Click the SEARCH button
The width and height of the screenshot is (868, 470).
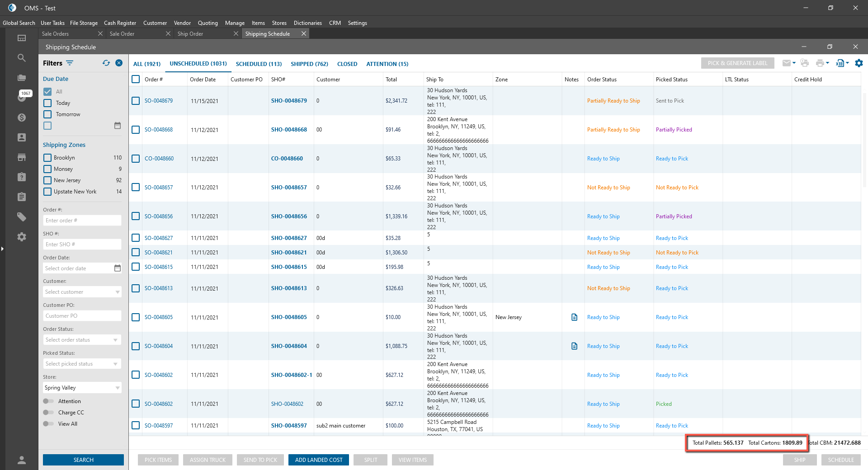click(x=83, y=460)
